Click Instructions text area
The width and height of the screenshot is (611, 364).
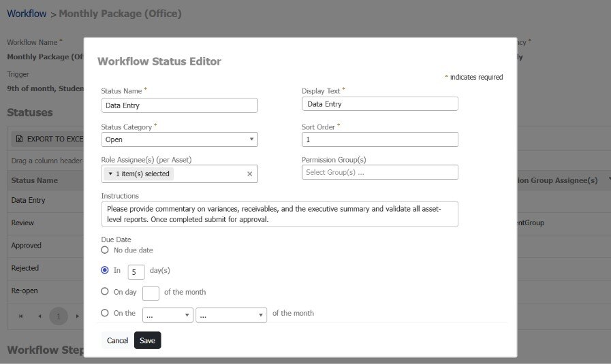pyautogui.click(x=280, y=214)
